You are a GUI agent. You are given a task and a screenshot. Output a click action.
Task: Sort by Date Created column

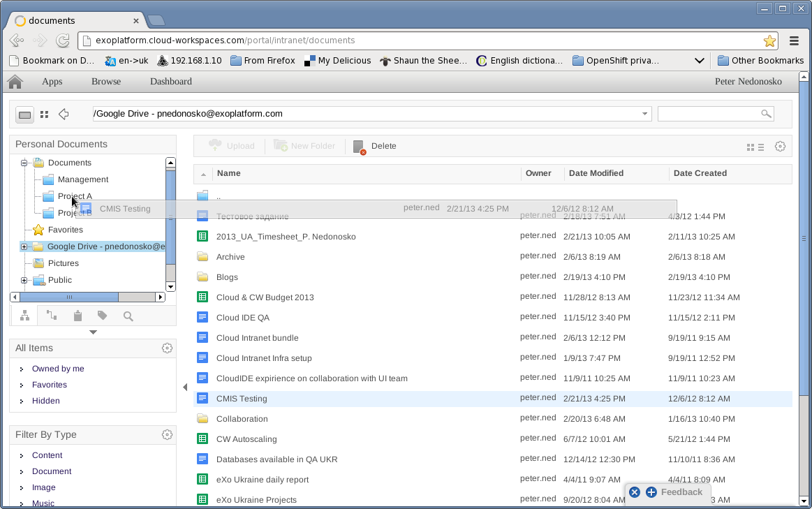[x=700, y=173]
